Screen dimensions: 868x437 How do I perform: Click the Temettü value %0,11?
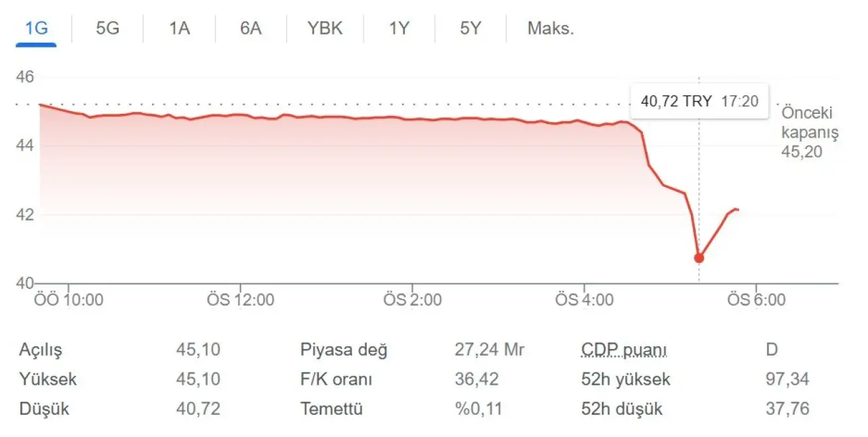click(477, 409)
